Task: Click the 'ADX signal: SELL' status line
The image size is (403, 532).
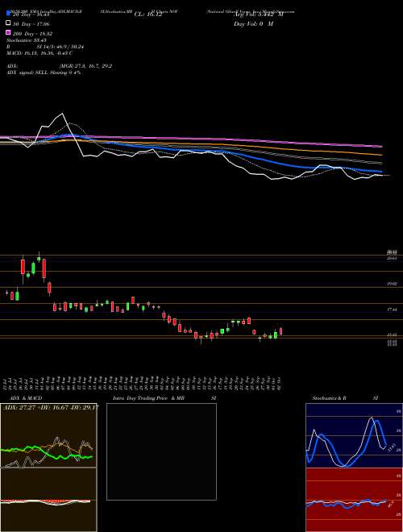Action: click(x=44, y=73)
